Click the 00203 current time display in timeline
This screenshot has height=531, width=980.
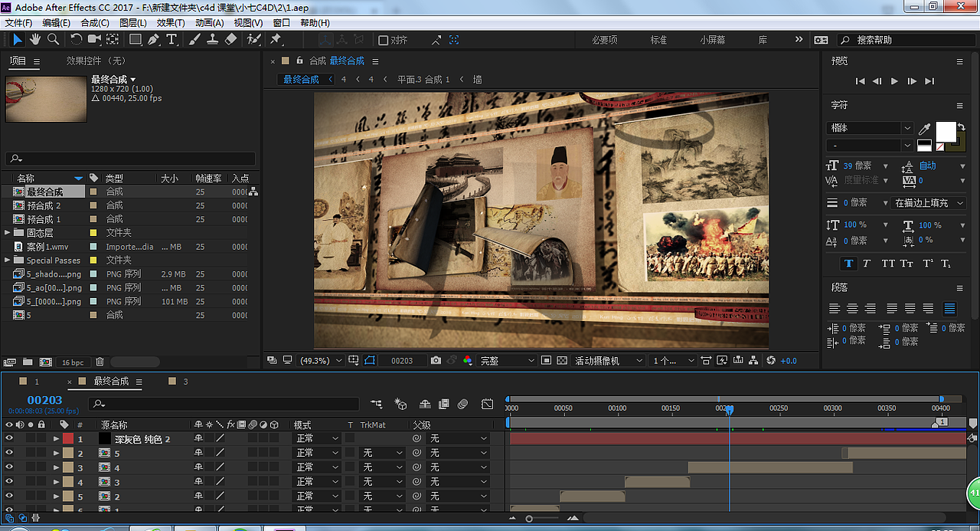[x=44, y=400]
